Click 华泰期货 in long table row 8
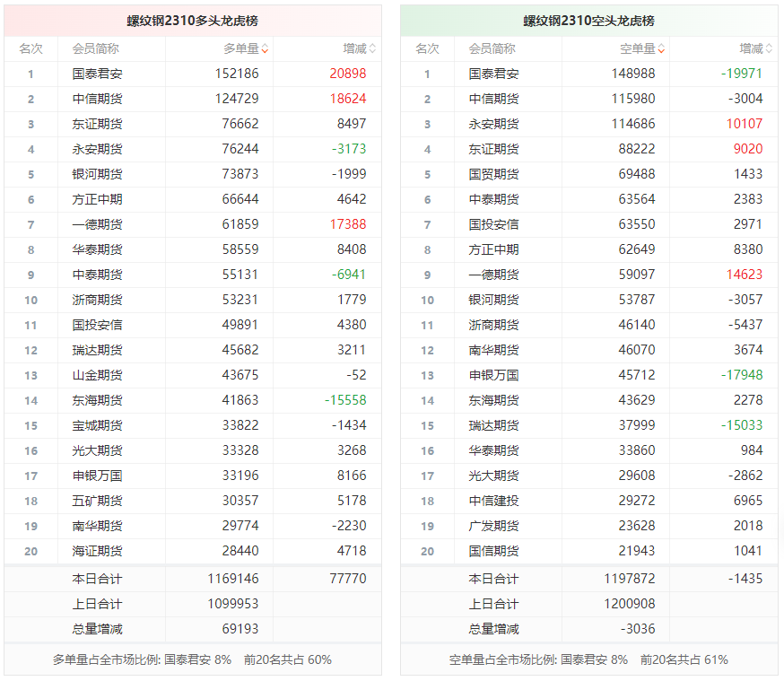Screen dimensions: 784x681 point(97,249)
